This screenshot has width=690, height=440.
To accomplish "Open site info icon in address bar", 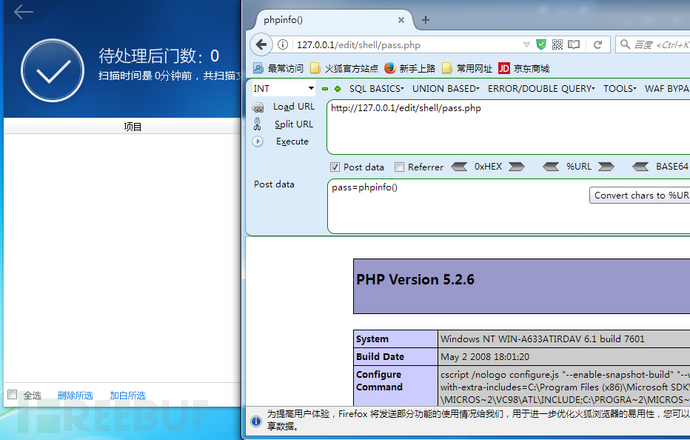I will pyautogui.click(x=283, y=44).
